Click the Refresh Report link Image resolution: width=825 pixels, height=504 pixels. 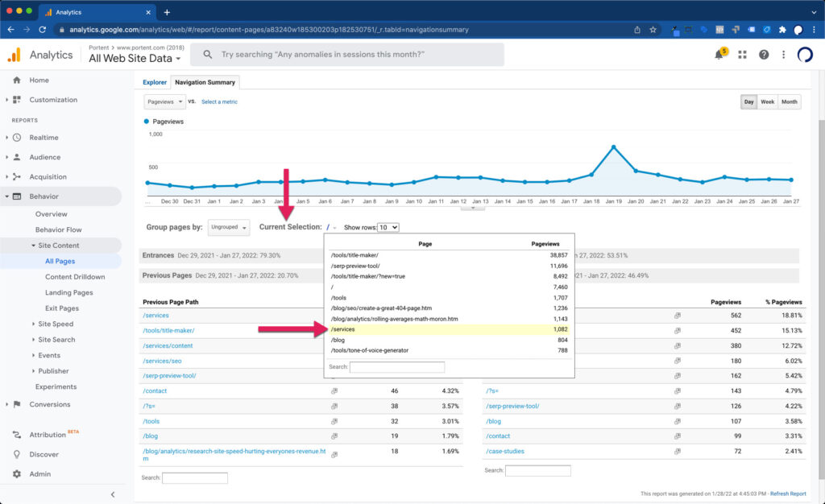[x=788, y=494]
